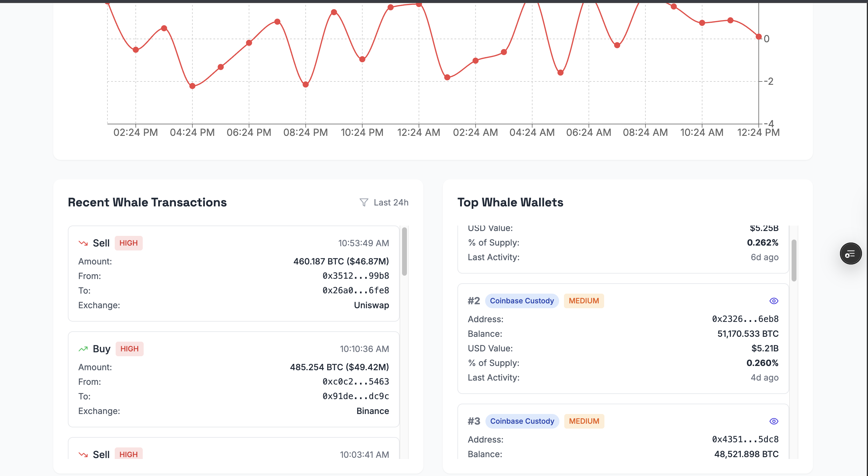Viewport: 868px width, 476px height.
Task: Open the Last 24h filter
Action: point(390,202)
